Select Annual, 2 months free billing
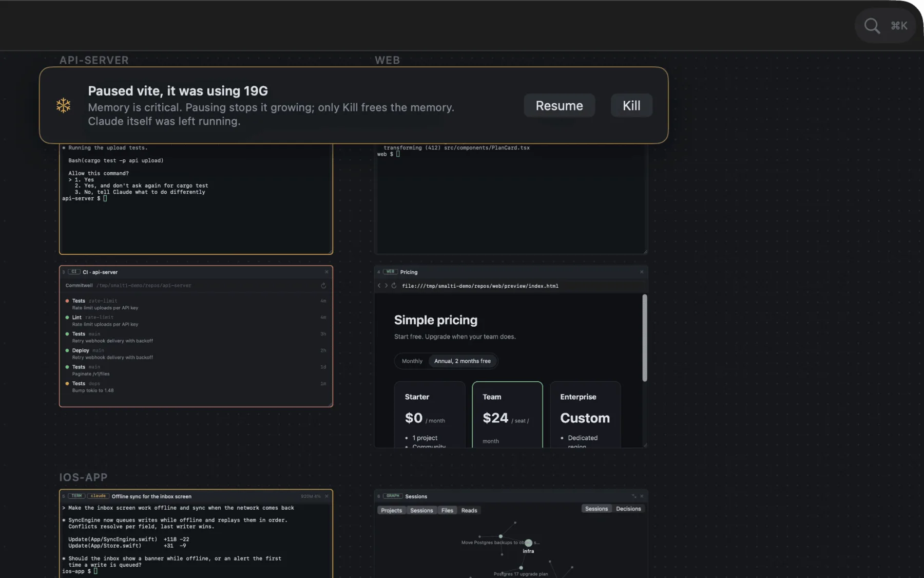Image resolution: width=924 pixels, height=578 pixels. pos(463,361)
